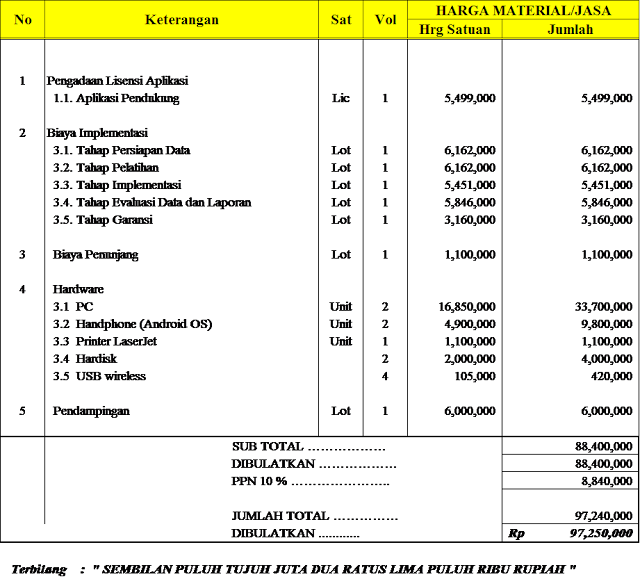
Task: Select the 'PPN 10 %' label
Action: click(x=259, y=481)
